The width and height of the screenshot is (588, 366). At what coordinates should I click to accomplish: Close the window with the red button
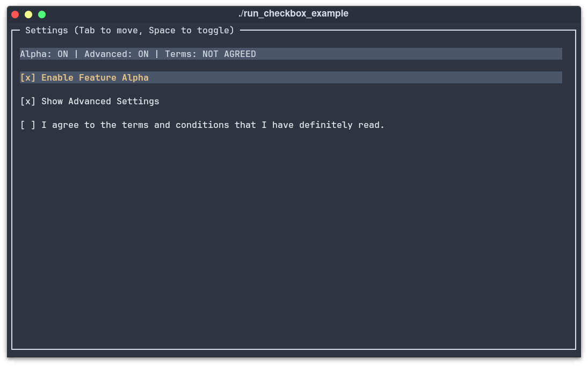(15, 15)
